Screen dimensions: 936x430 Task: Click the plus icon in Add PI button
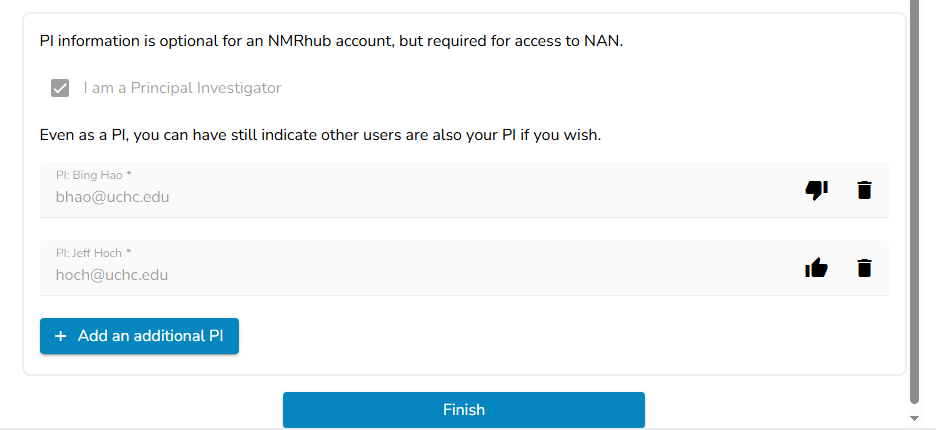(x=60, y=336)
